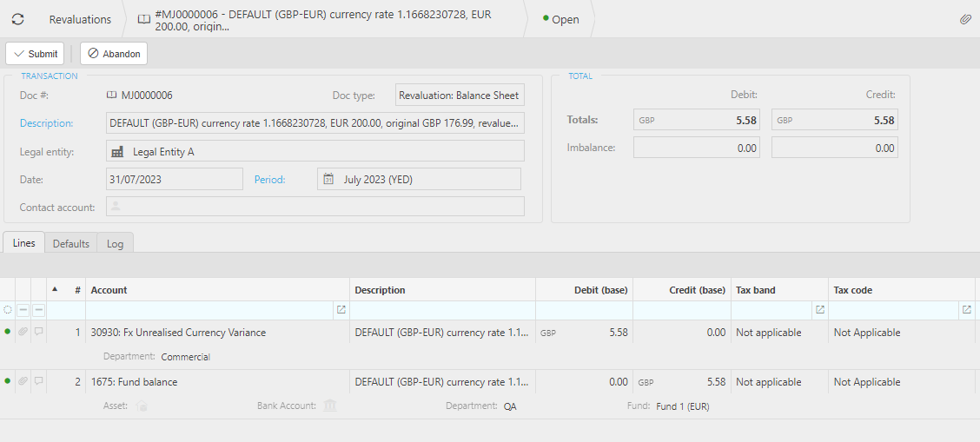Image resolution: width=980 pixels, height=442 pixels.
Task: Click the Open status in breadcrumb
Action: click(560, 19)
